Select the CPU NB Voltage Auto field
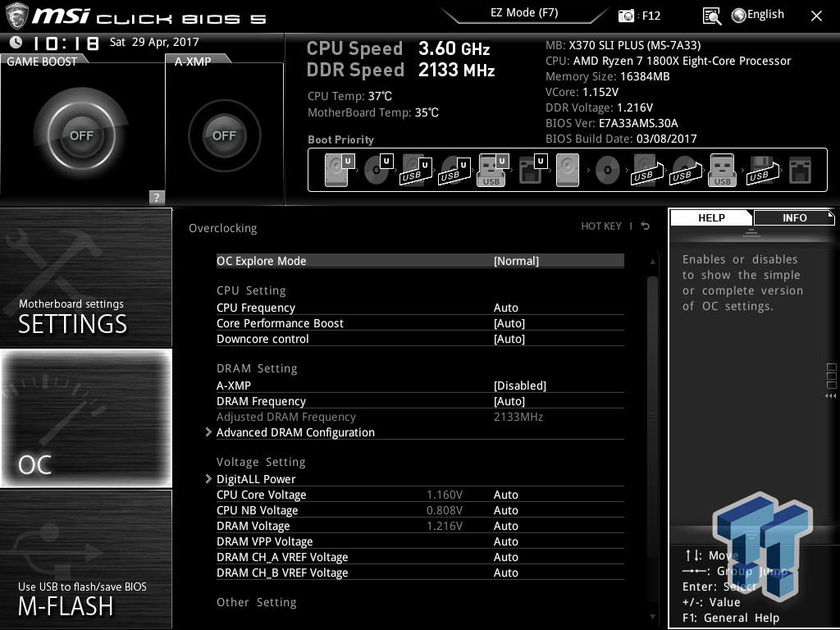Viewport: 840px width, 630px height. coord(505,510)
